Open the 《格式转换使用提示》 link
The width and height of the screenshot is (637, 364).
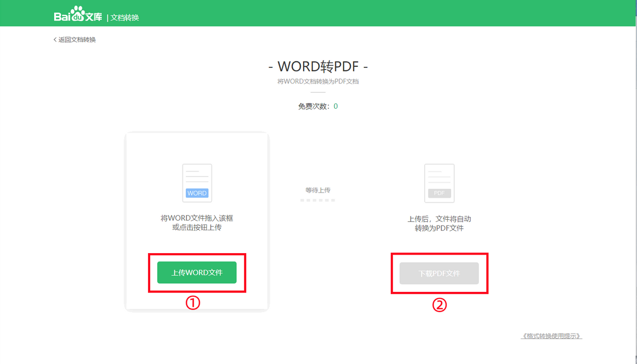click(x=551, y=335)
